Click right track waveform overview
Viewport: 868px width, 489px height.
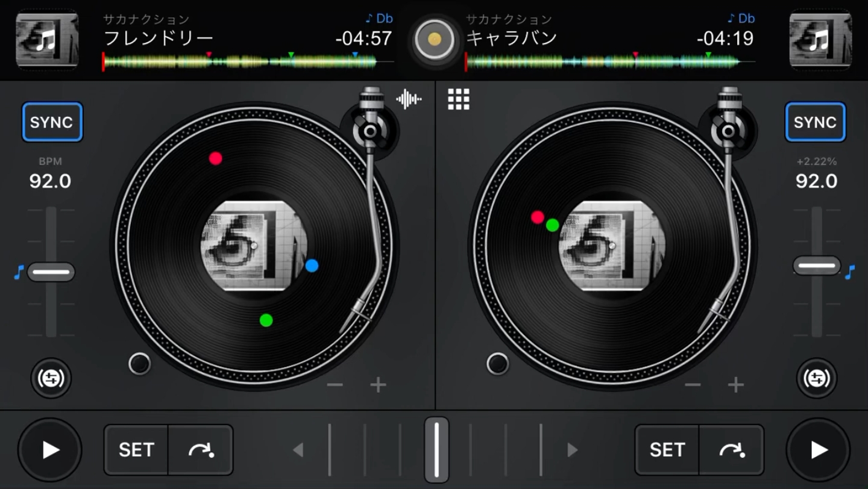tap(609, 61)
